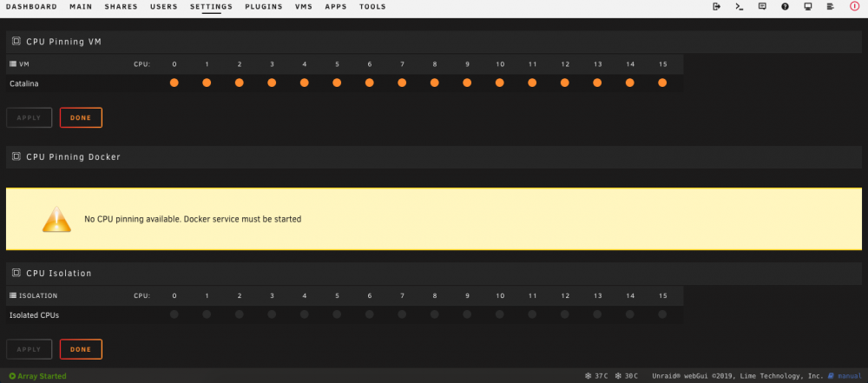Toggle Catalina pinning for CPU 15
Screen dimensions: 868x383
(662, 83)
